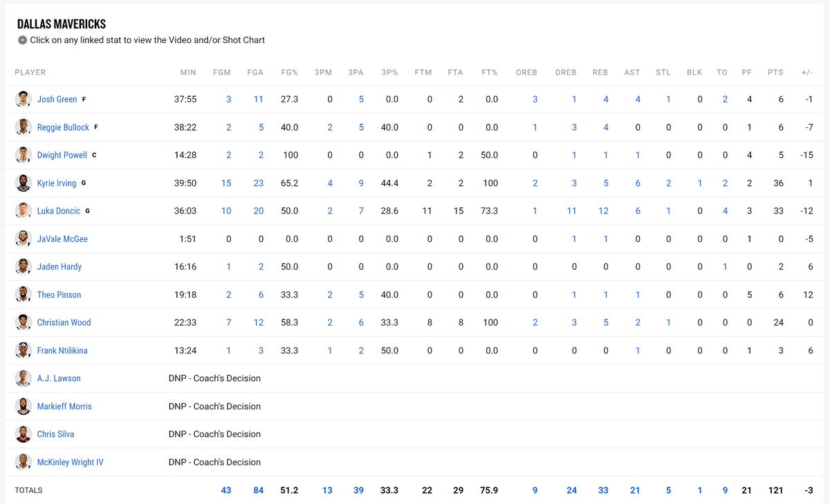Click Luka Doncic's 4 turnovers
This screenshot has height=504, width=830.
[725, 211]
